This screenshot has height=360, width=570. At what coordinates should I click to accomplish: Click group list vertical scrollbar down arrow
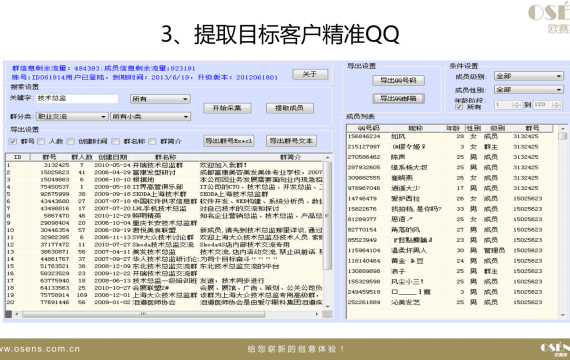[x=328, y=307]
